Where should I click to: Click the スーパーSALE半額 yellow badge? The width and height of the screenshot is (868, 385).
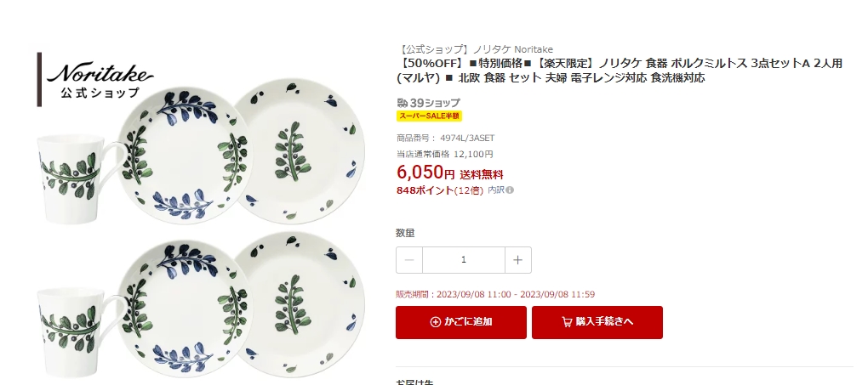click(x=429, y=116)
